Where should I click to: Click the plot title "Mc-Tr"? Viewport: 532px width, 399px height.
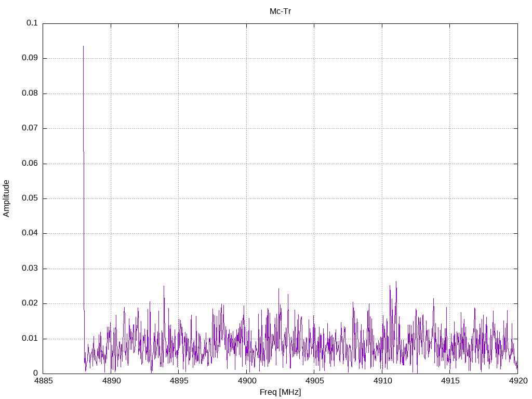pyautogui.click(x=280, y=11)
